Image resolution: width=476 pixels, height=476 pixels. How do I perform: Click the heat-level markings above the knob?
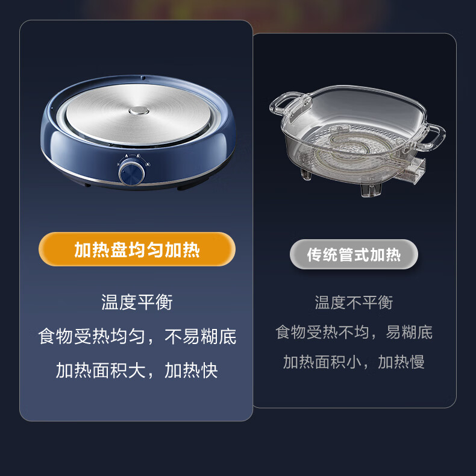coord(133,159)
